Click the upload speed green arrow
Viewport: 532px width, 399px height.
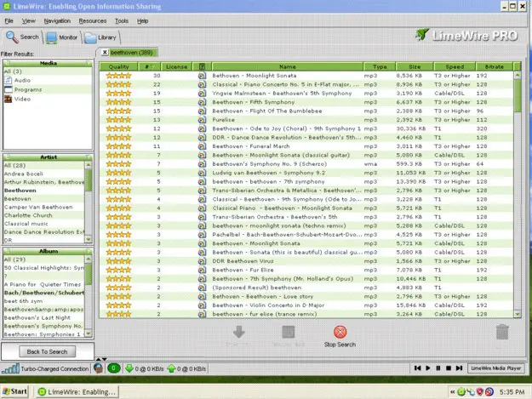tap(171, 368)
